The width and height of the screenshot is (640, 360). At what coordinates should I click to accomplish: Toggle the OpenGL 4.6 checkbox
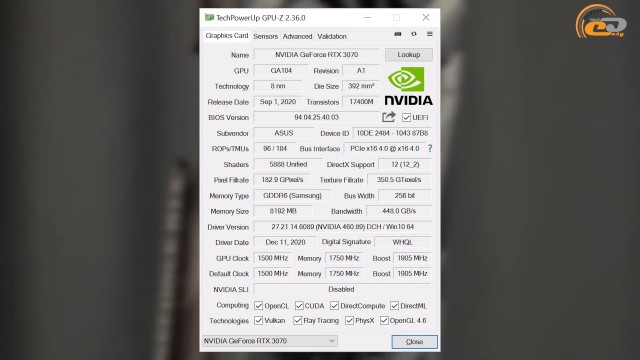[384, 321]
